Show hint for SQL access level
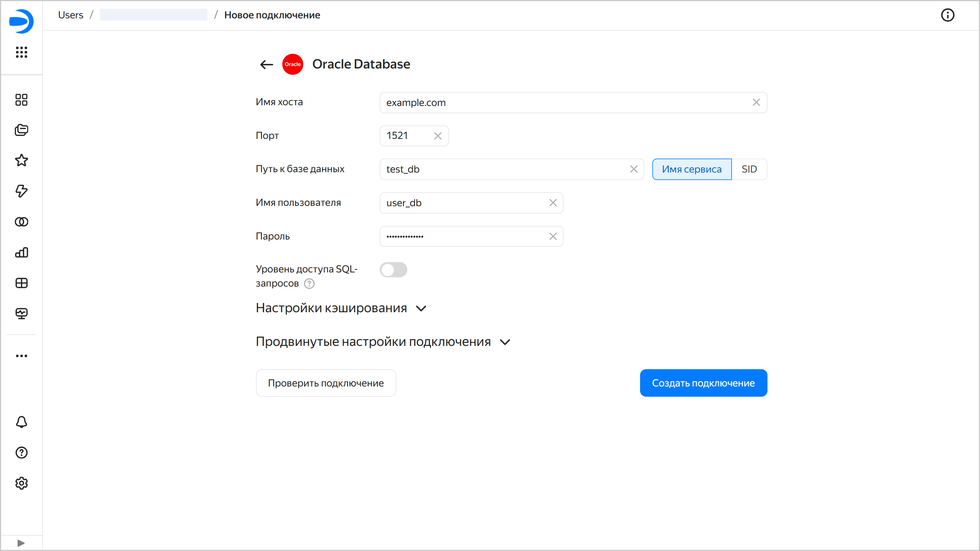 [309, 284]
